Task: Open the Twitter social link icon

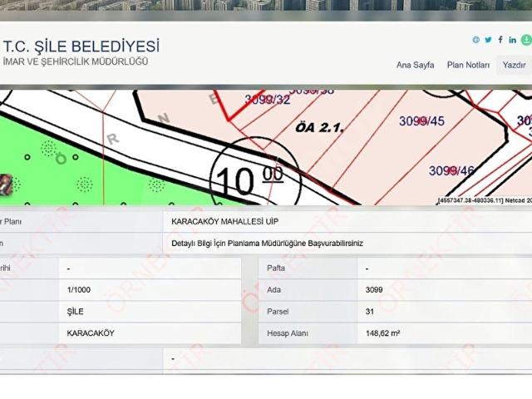Action: (x=488, y=40)
